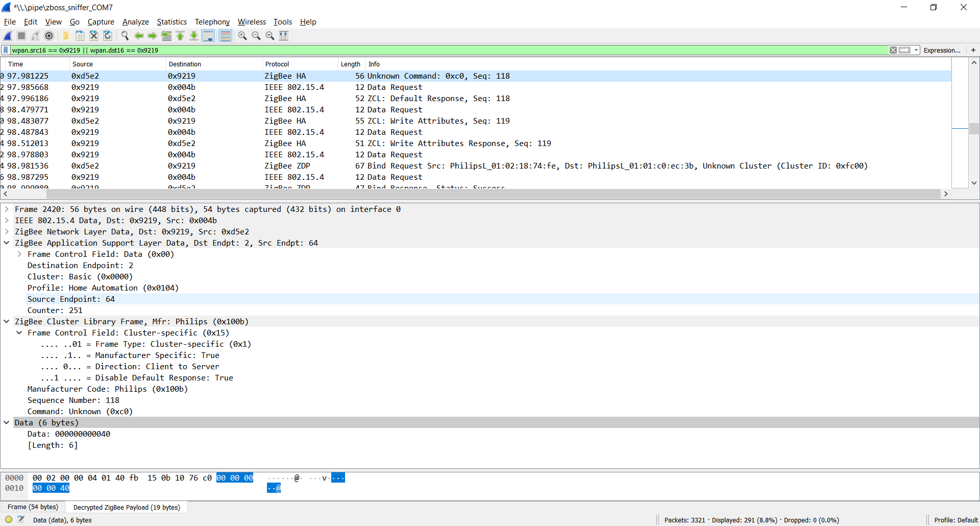This screenshot has width=980, height=526.
Task: Open the Wireless menu
Action: 252,22
